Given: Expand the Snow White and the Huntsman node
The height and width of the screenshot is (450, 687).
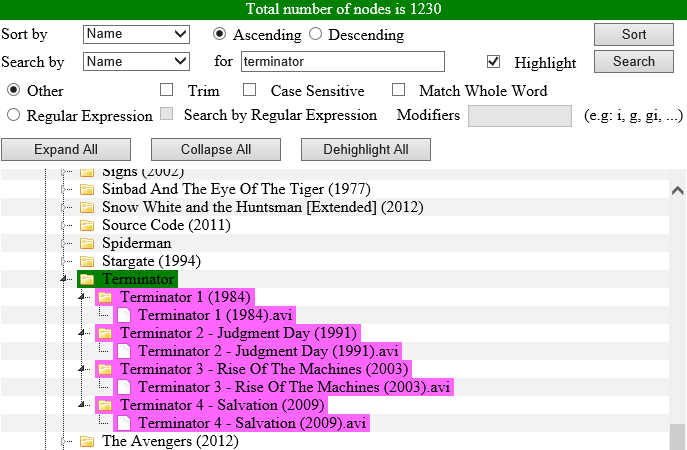Looking at the screenshot, I should click(64, 207).
